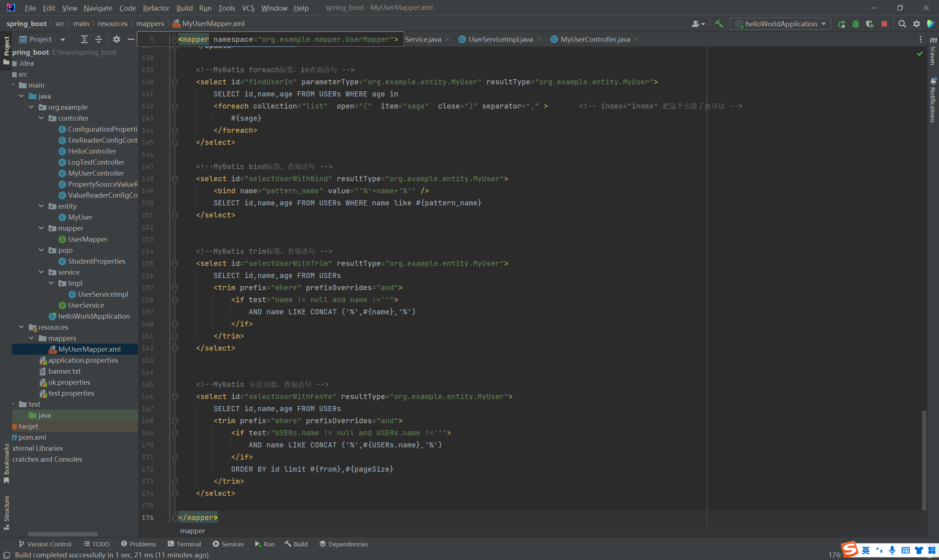Open the Refactor menu

(156, 8)
